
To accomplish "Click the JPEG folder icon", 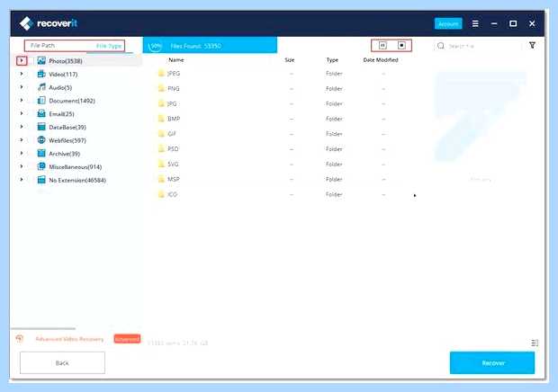I will point(162,73).
